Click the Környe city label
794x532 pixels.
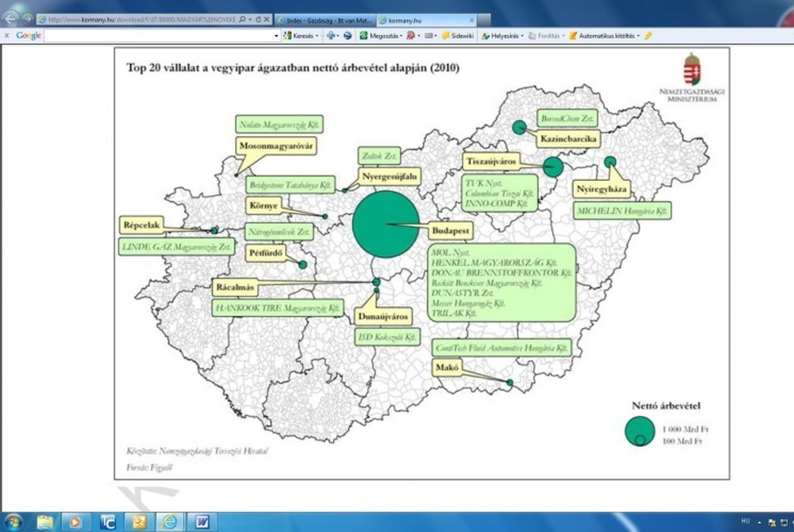pos(264,205)
